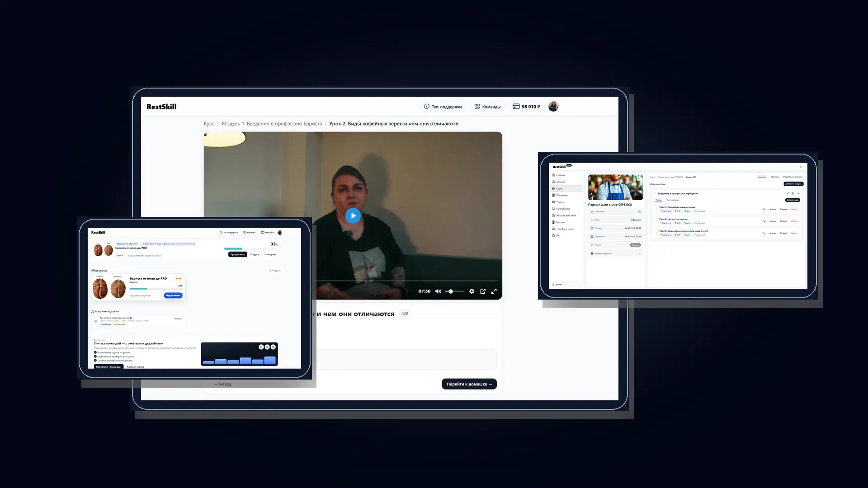Switch to the Тестирование tab

coord(673,200)
